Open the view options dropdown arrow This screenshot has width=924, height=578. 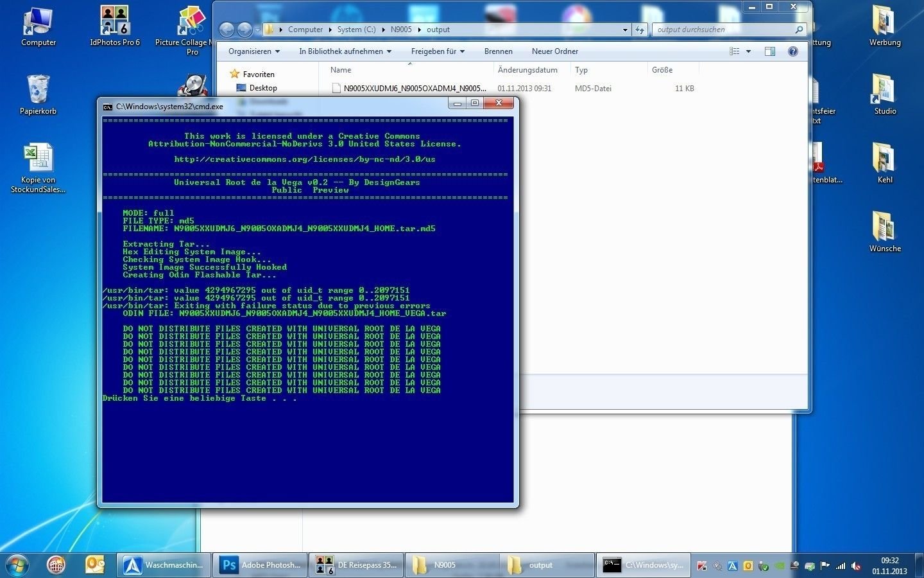[x=748, y=51]
